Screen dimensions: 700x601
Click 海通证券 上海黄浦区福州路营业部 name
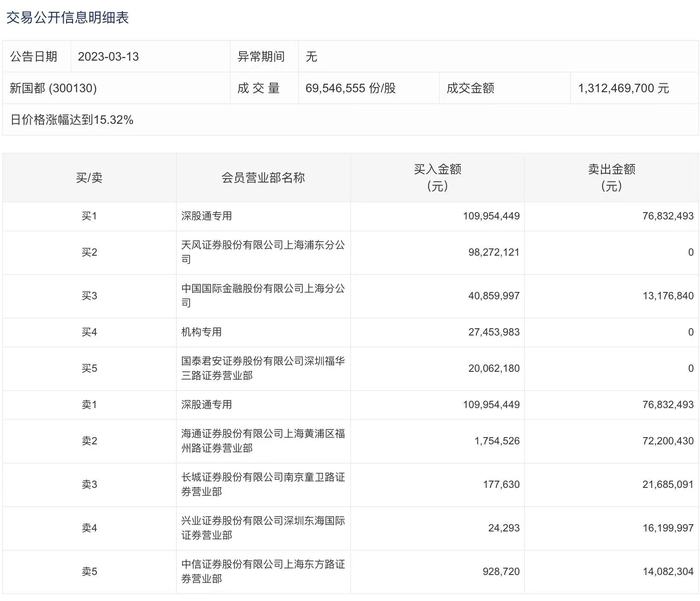[263, 441]
